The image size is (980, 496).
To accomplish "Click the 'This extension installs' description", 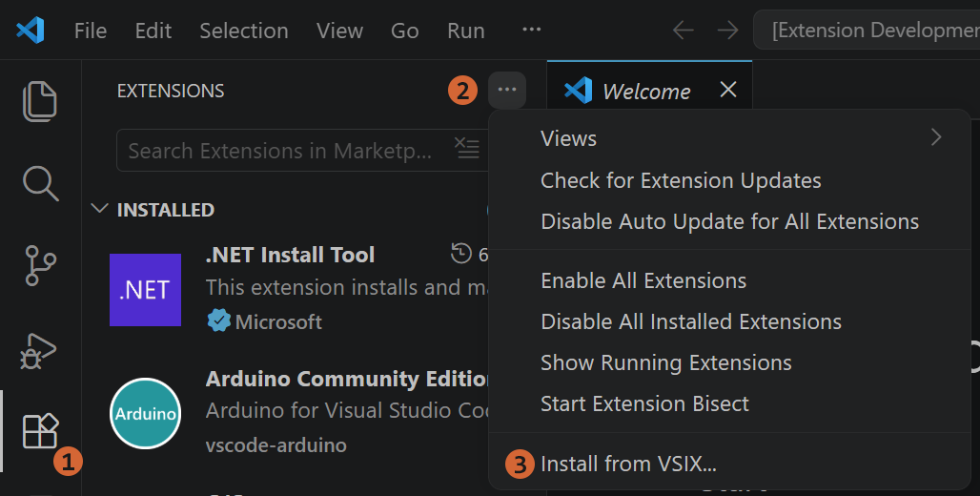I will pyautogui.click(x=347, y=287).
